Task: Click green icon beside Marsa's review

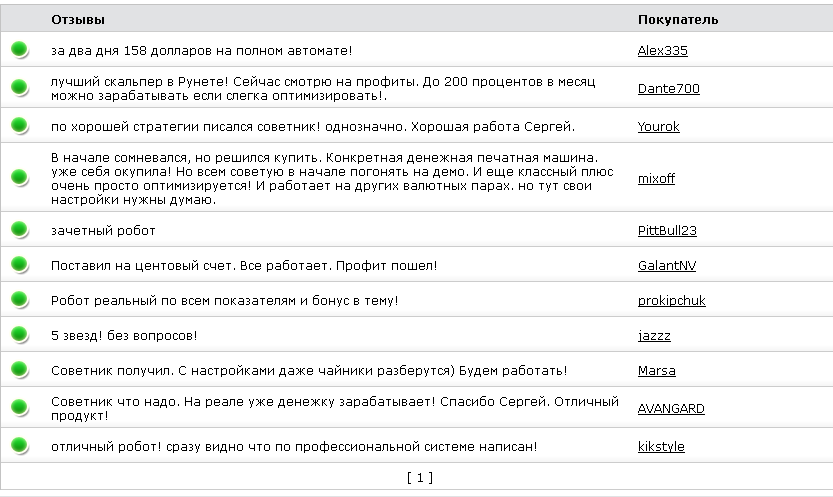Action: point(19,370)
